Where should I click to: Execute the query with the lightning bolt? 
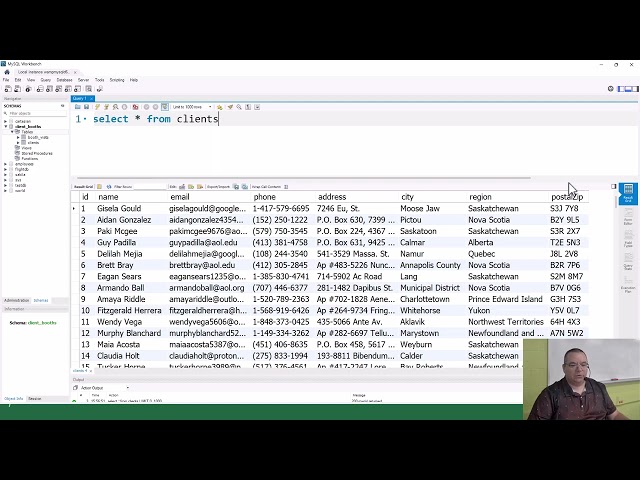97,107
